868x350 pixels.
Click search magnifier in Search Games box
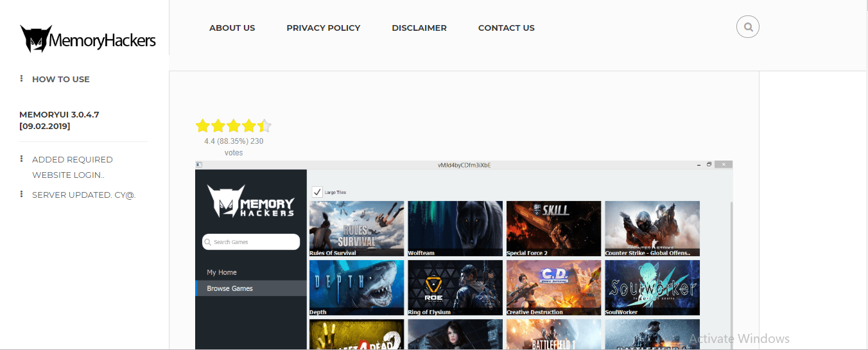click(x=208, y=242)
